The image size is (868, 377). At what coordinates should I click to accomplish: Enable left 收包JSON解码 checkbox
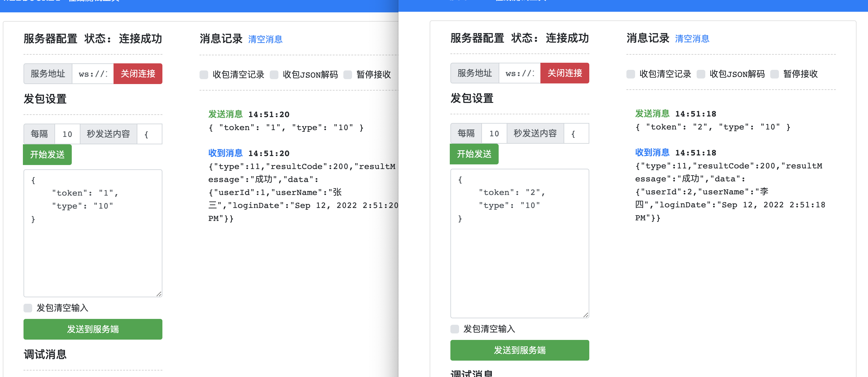point(274,75)
